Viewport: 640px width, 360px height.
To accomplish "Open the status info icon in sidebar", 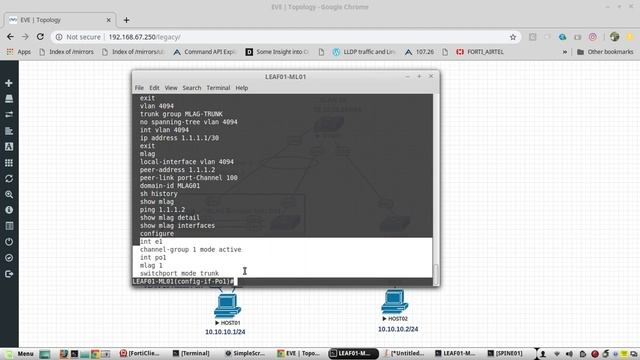I will [x=9, y=210].
